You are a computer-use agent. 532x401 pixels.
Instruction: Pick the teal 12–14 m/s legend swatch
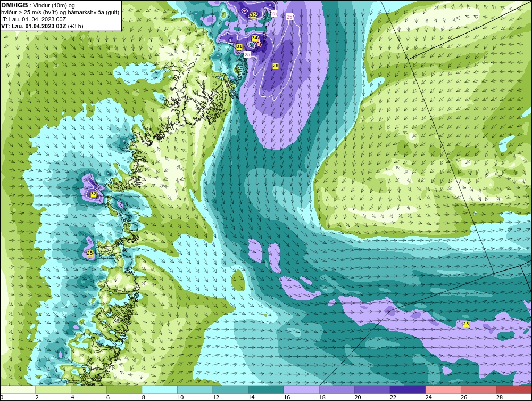pos(230,389)
